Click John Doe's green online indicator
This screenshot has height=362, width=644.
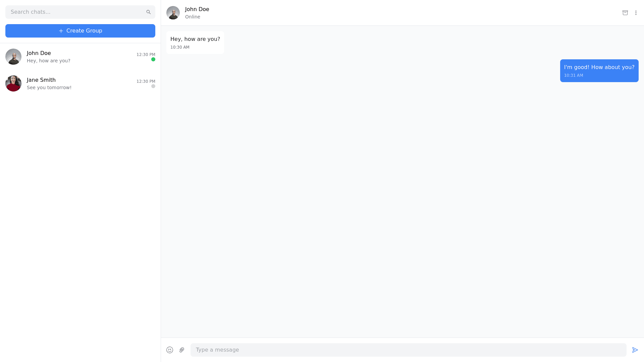(153, 60)
